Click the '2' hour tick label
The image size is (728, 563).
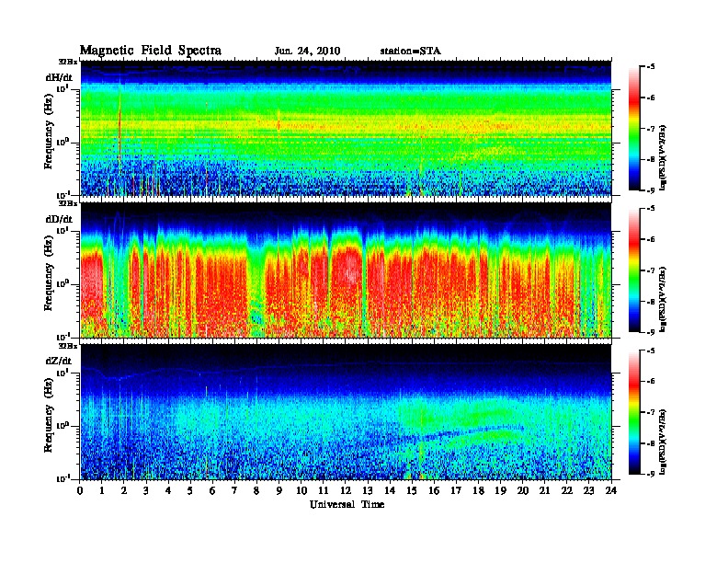[124, 490]
